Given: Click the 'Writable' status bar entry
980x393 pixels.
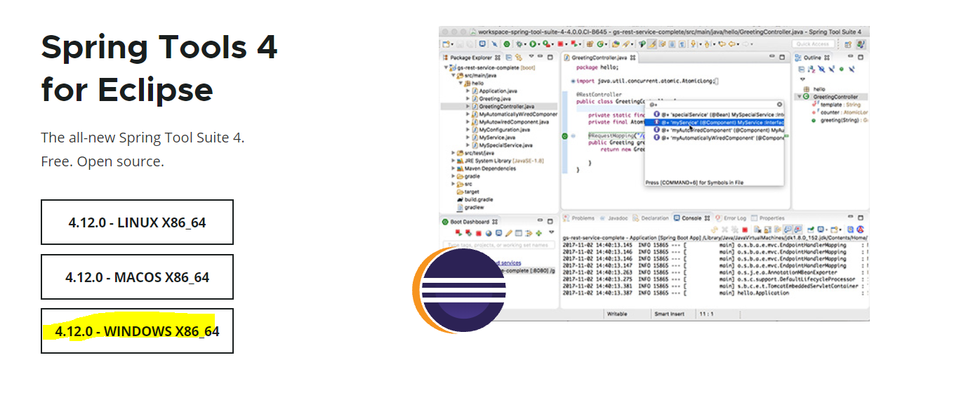Looking at the screenshot, I should tap(617, 314).
